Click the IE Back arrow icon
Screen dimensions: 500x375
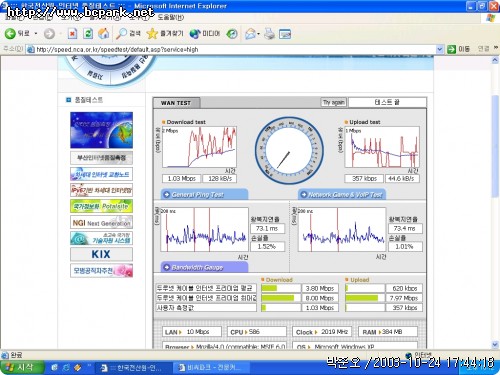tap(10, 33)
